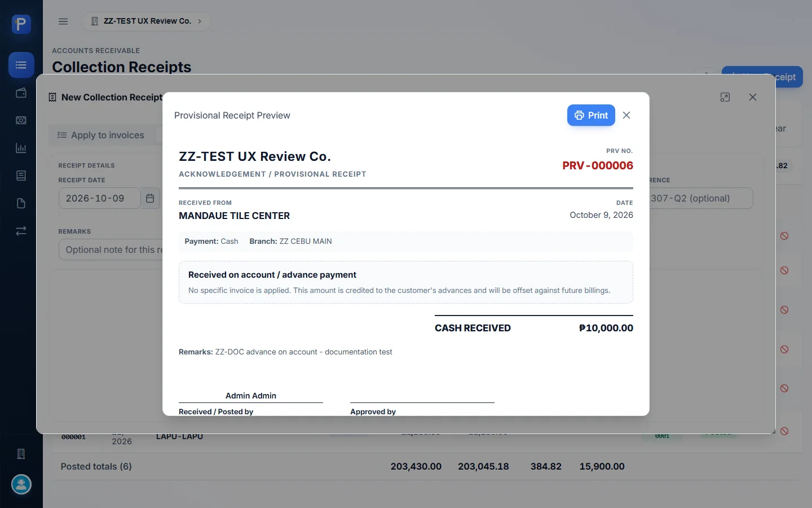Close the New Collection Receipt panel

(x=753, y=97)
